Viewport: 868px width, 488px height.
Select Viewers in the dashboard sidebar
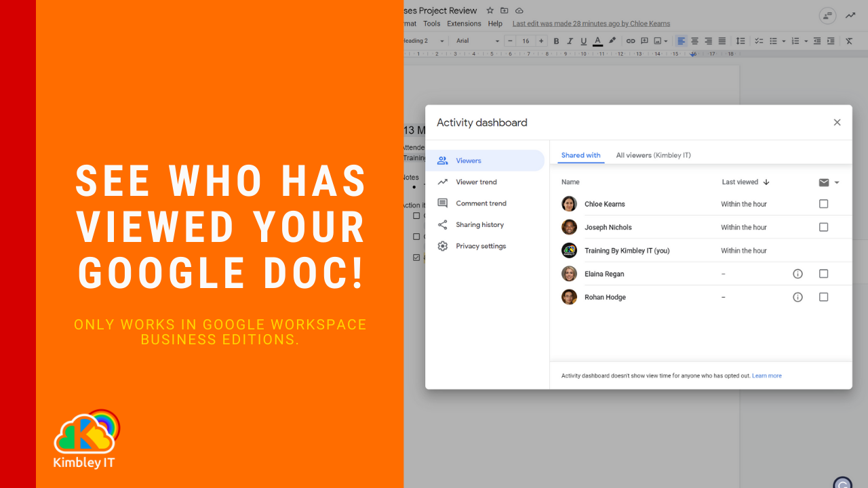click(485, 161)
